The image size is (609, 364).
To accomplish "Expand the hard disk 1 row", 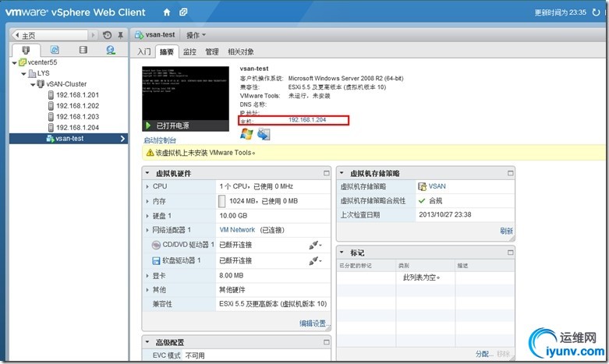I will coord(147,216).
